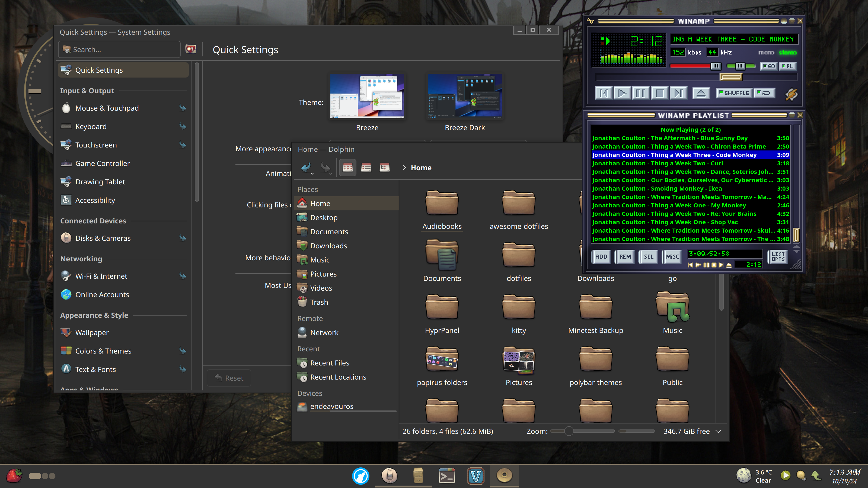Click the Winamp balance slider handle

coord(740,66)
